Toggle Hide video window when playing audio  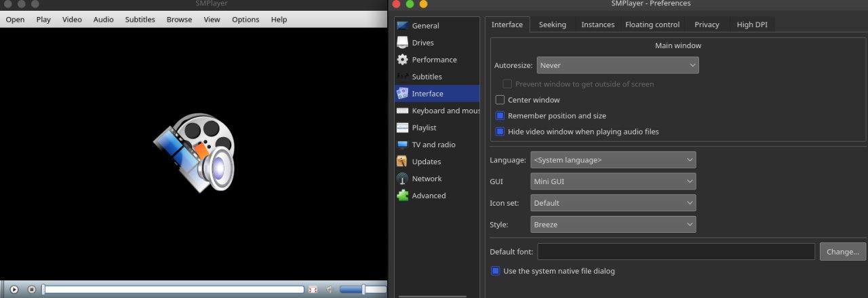[x=500, y=132]
